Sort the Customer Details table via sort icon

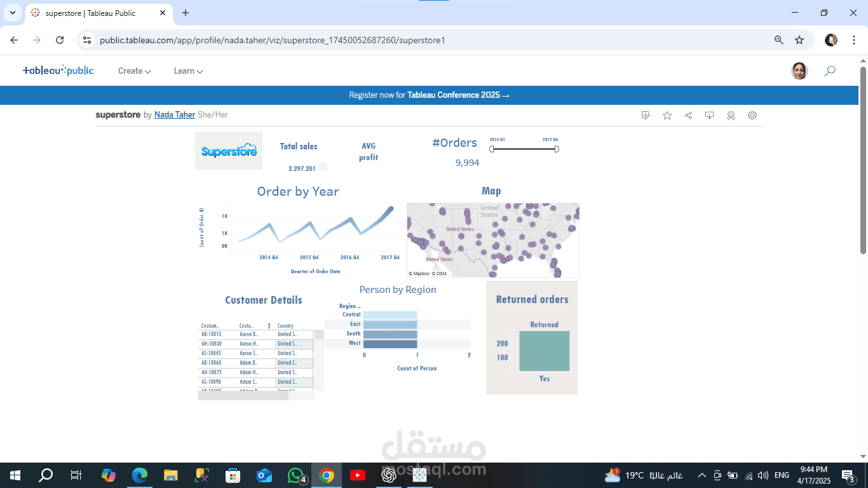coord(269,326)
